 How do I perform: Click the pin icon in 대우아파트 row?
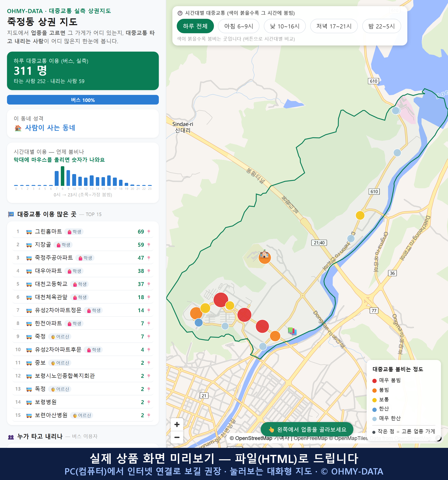coord(149,271)
